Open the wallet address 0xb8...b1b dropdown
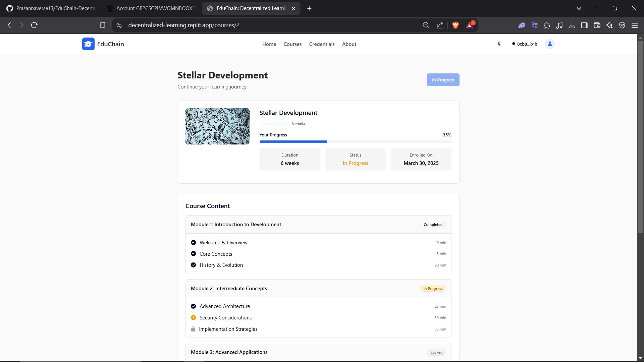The height and width of the screenshot is (362, 644). [524, 44]
